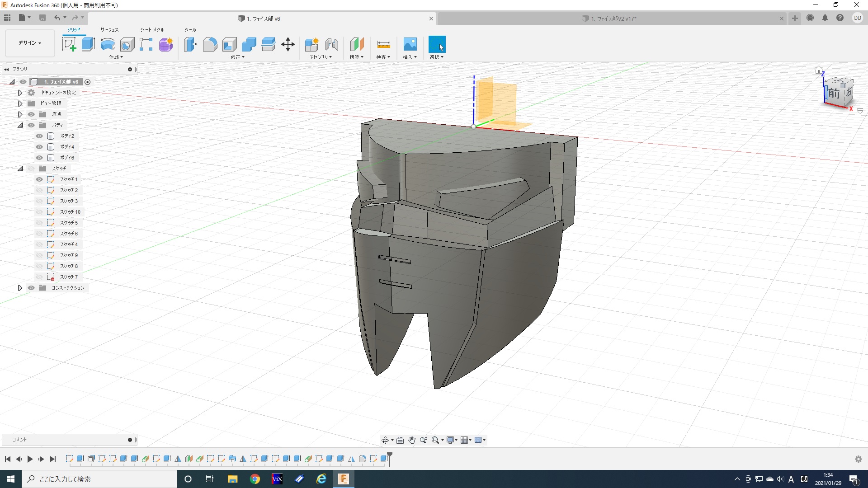Show スケッチ10 via its eye icon
Screen dimensions: 868x488
click(39, 212)
